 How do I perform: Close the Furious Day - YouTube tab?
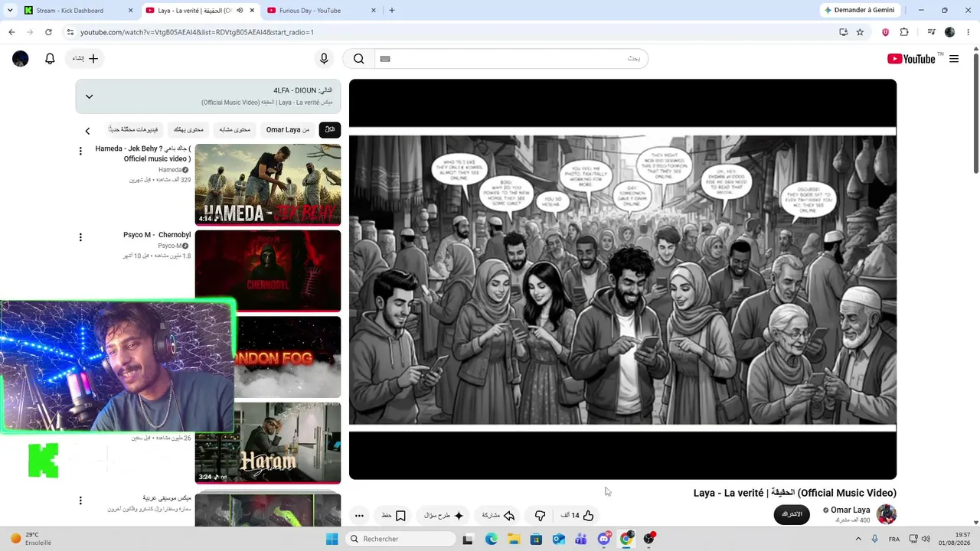[x=374, y=11]
